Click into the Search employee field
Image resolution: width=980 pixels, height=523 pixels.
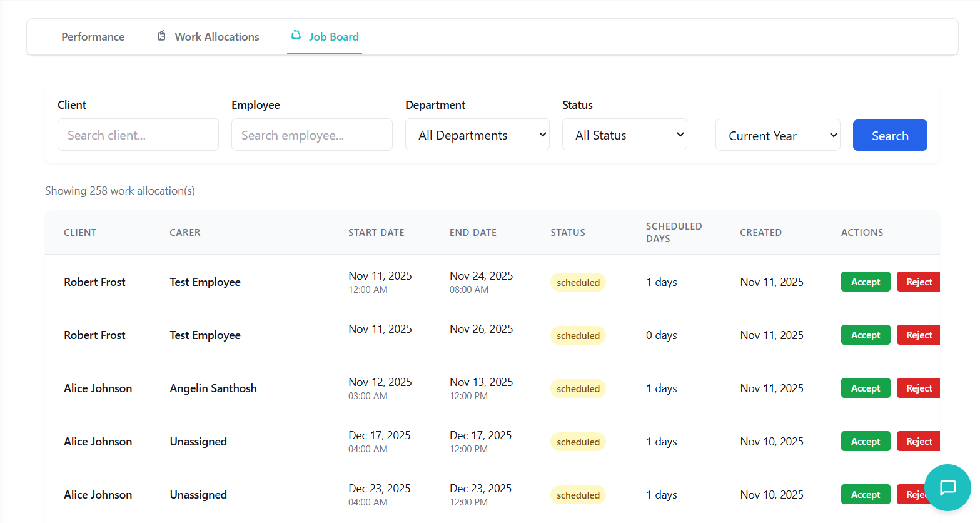point(311,135)
